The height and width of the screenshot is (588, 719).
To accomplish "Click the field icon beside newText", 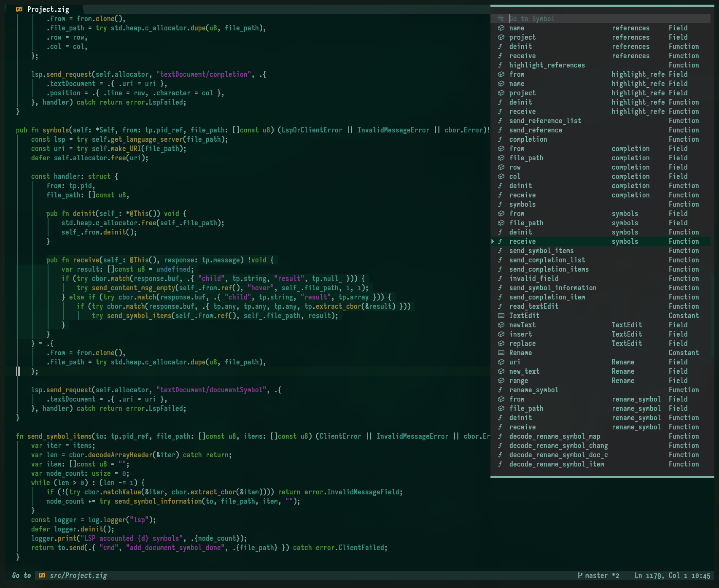I will coord(501,325).
